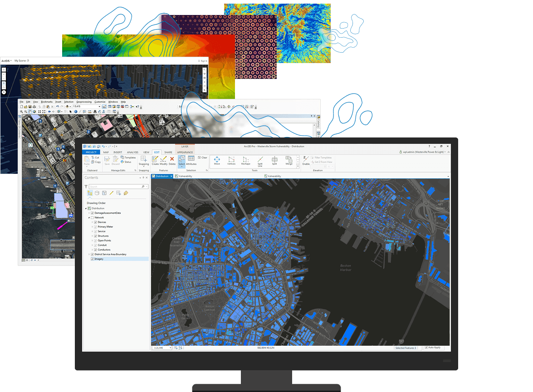Image resolution: width=533 pixels, height=392 pixels.
Task: Open the Create Features tool
Action: tap(154, 159)
